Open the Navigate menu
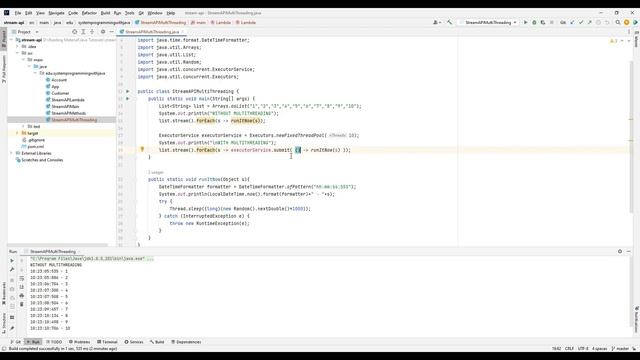 point(56,13)
